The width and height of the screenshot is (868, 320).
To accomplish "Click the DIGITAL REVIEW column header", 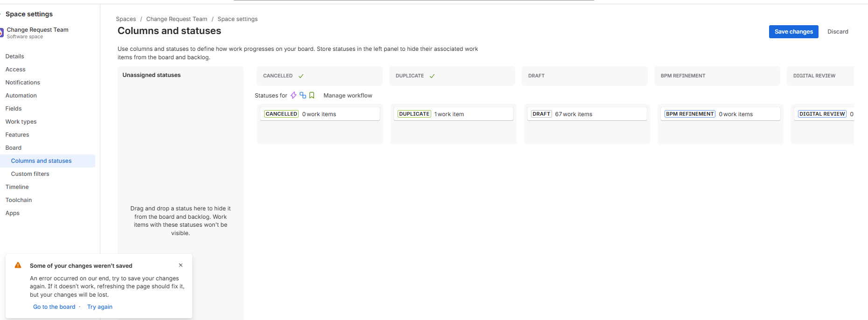I will 820,76.
